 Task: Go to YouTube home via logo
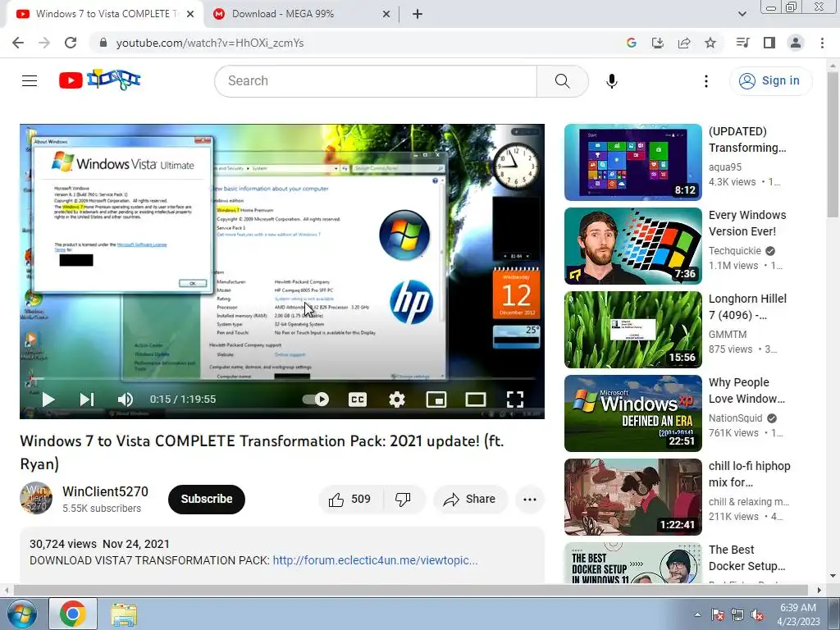click(x=99, y=80)
